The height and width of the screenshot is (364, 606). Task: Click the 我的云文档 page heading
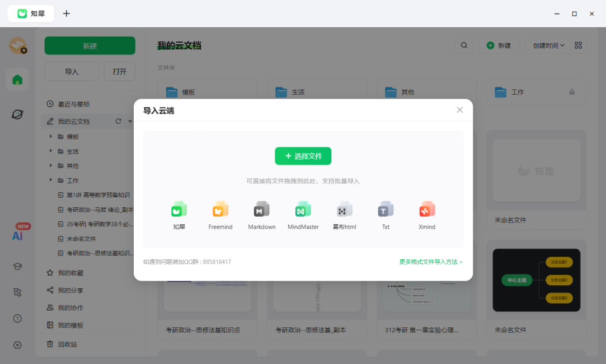pyautogui.click(x=179, y=46)
